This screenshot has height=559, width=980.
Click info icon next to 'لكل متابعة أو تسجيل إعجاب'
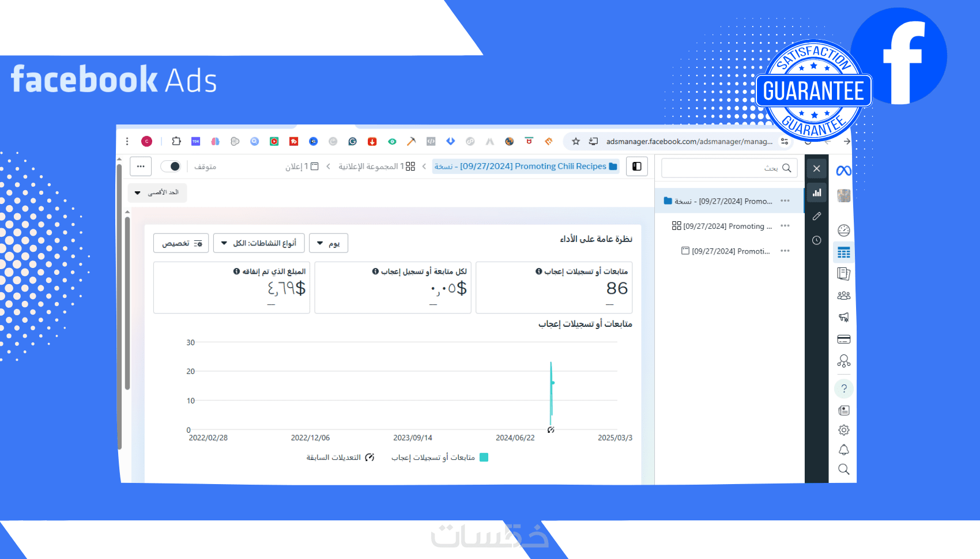click(375, 271)
